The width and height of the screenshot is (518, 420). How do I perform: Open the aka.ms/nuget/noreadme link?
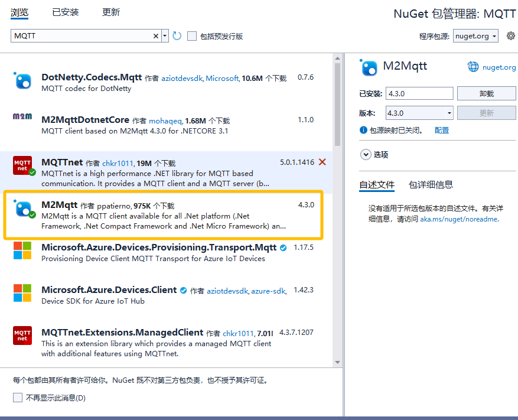[x=458, y=219]
